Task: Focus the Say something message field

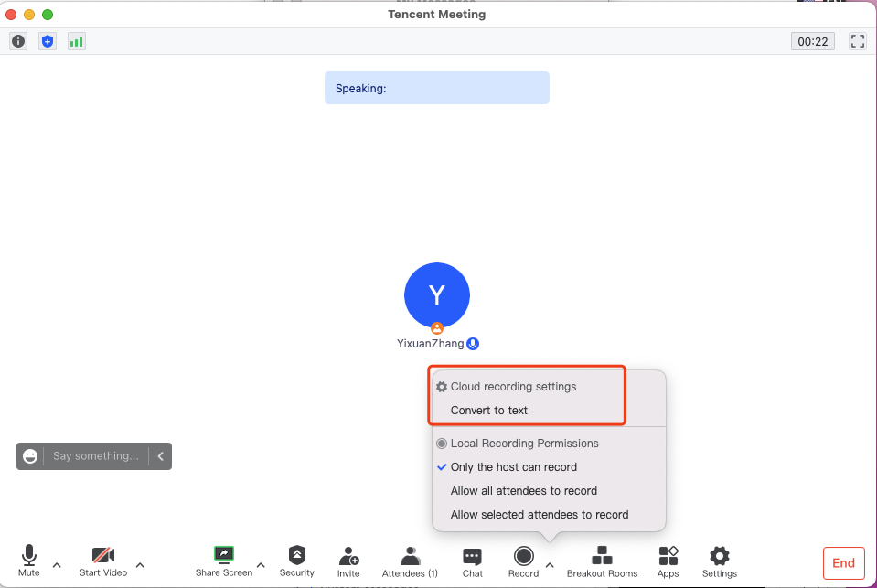Action: [x=96, y=456]
